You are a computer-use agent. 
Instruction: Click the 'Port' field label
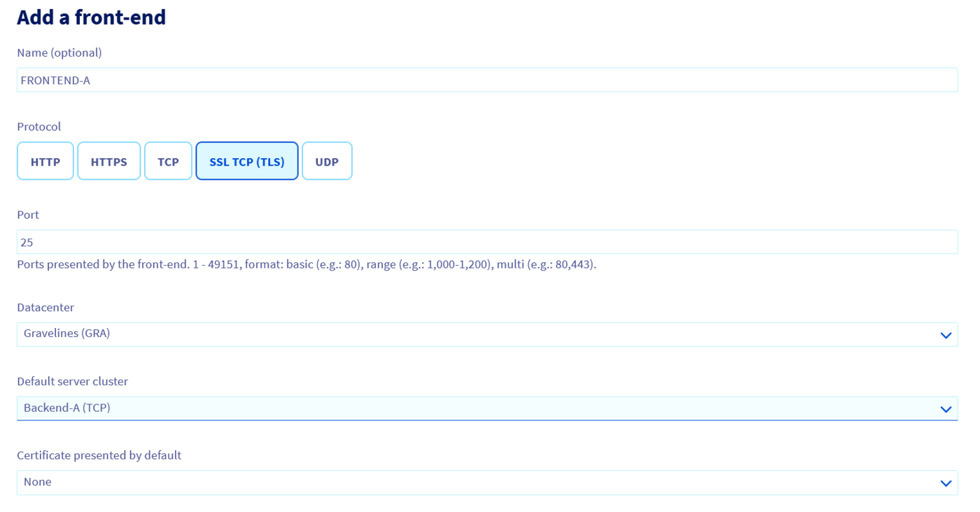point(27,215)
